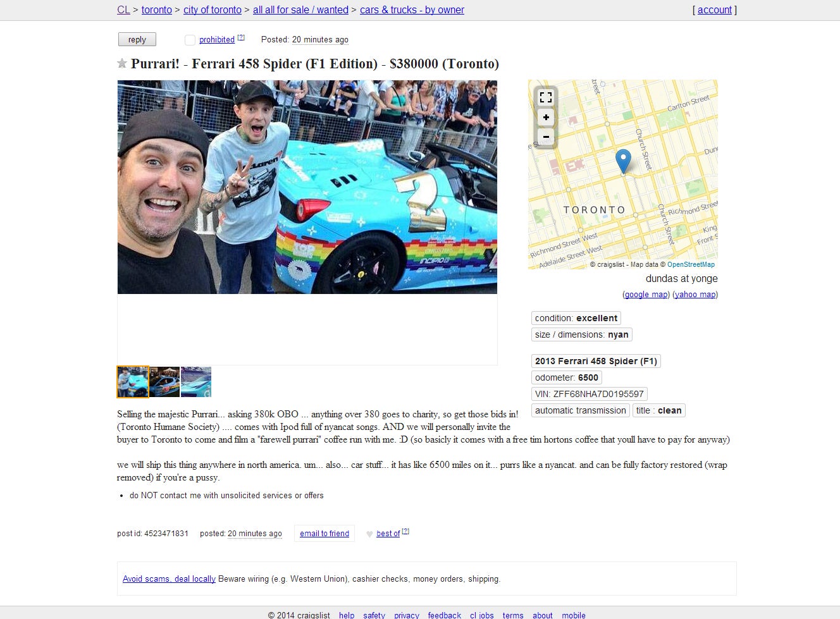
Task: Select the third car photo thumbnail
Action: [x=196, y=382]
